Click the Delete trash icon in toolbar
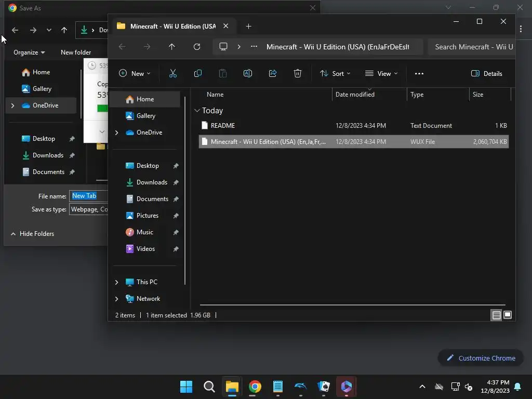Image resolution: width=532 pixels, height=399 pixels. coord(298,74)
